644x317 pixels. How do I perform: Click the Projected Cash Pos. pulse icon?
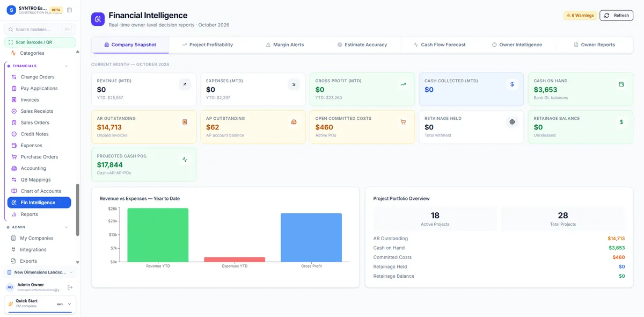point(185,160)
